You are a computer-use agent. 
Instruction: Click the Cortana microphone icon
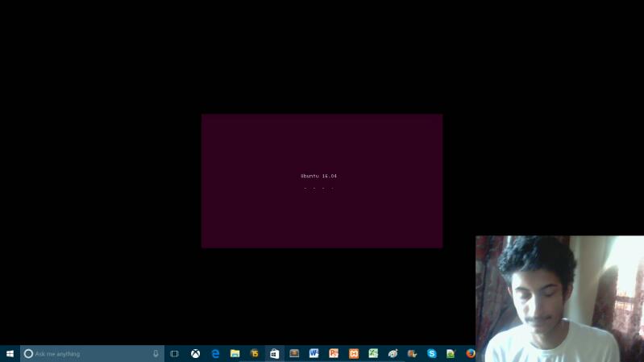point(156,353)
